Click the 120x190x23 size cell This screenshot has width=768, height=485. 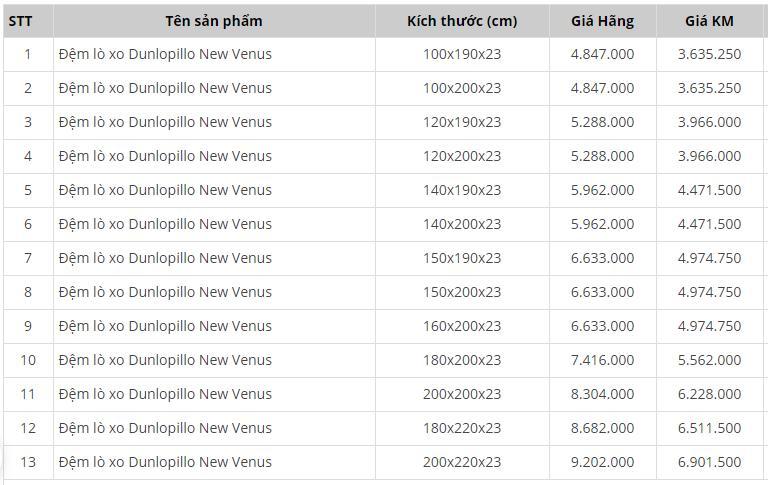[x=462, y=122]
